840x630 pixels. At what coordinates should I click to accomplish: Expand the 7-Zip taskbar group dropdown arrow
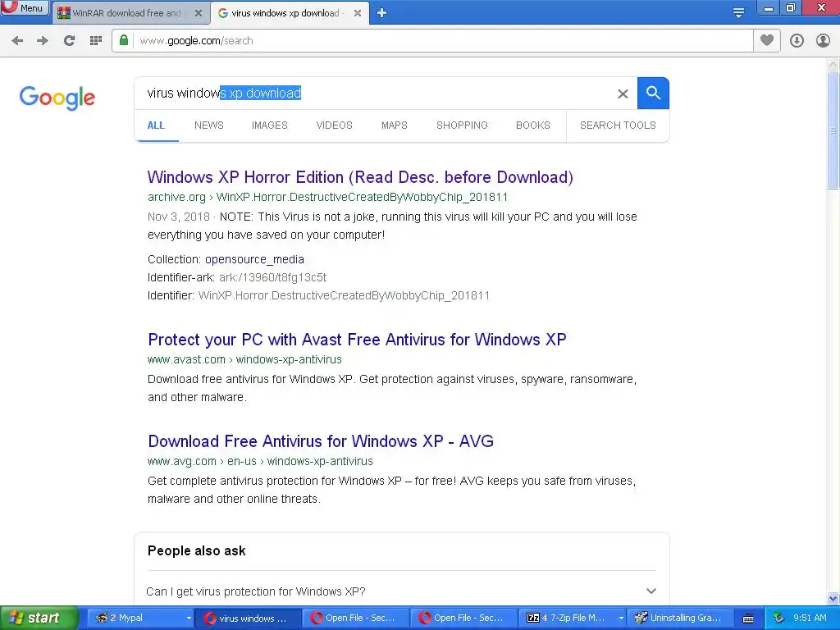click(x=621, y=619)
